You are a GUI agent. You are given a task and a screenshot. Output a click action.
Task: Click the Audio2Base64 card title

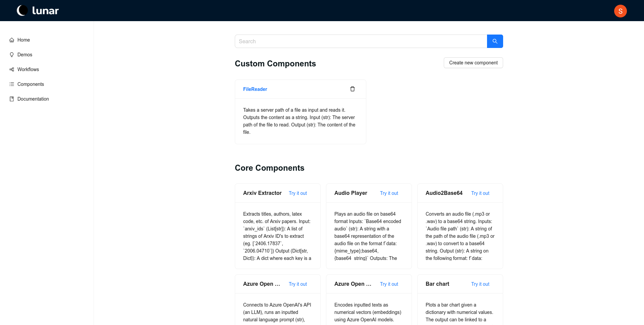point(444,193)
